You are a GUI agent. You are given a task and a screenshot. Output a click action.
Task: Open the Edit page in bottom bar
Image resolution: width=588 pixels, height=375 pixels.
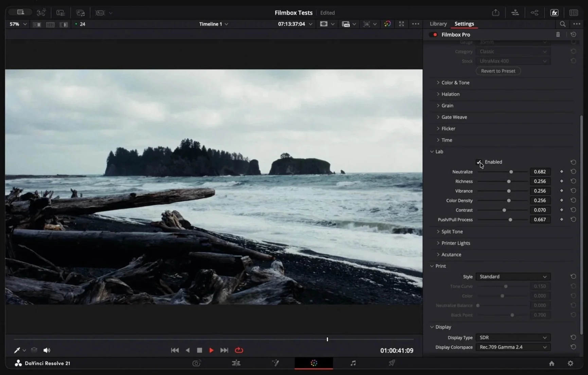(x=236, y=363)
